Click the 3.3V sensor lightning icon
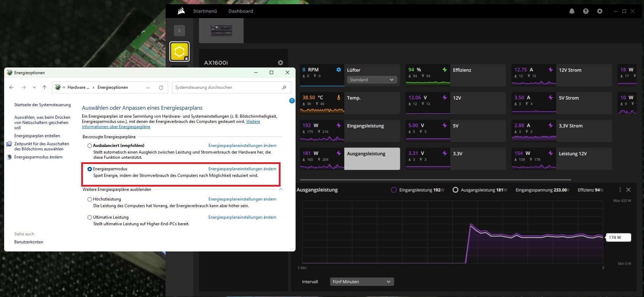 coord(444,153)
